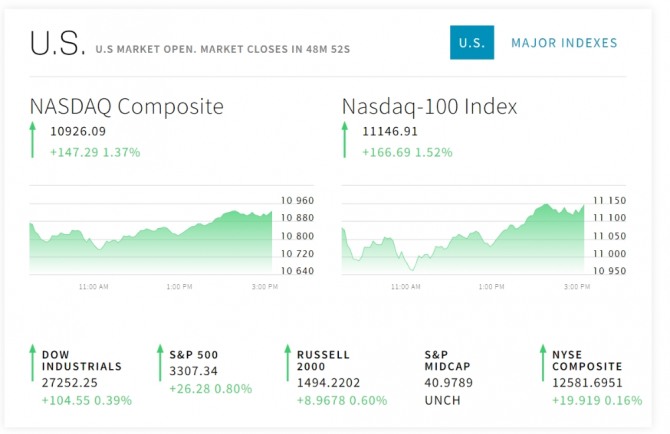This screenshot has width=670, height=434.
Task: Select the U.S. tab
Action: (471, 43)
